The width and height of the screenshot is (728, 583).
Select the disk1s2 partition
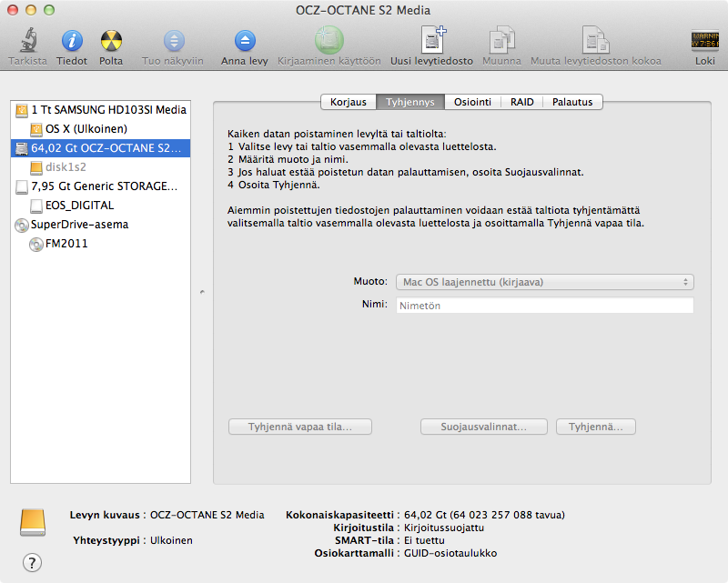point(101,167)
